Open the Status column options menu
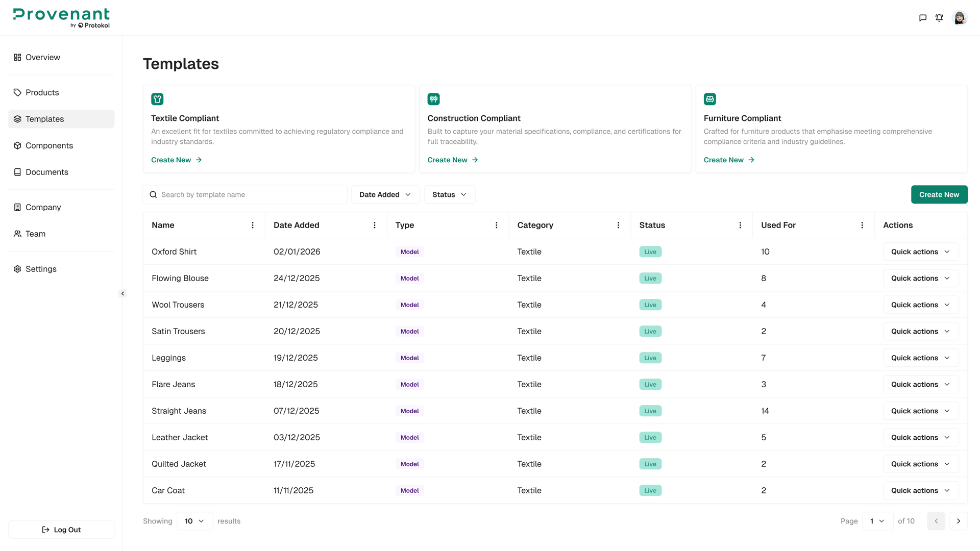Viewport: 980px width, 551px height. coord(740,225)
